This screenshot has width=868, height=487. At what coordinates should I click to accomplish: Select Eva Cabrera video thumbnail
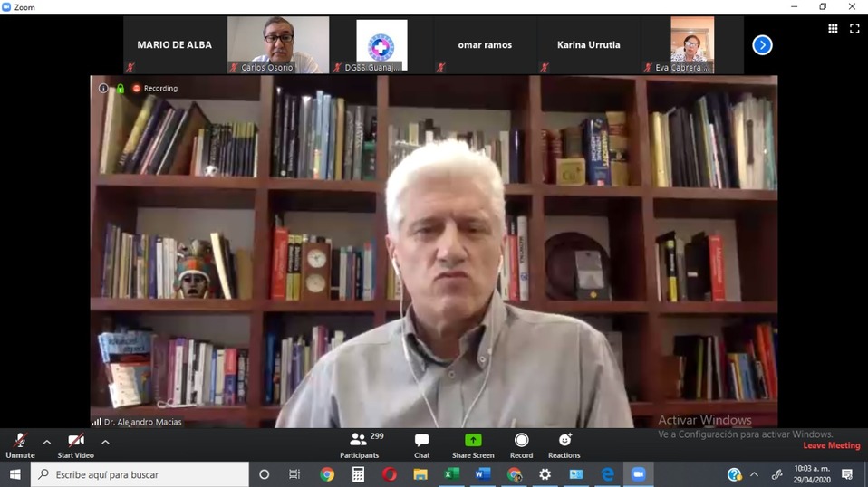[692, 44]
